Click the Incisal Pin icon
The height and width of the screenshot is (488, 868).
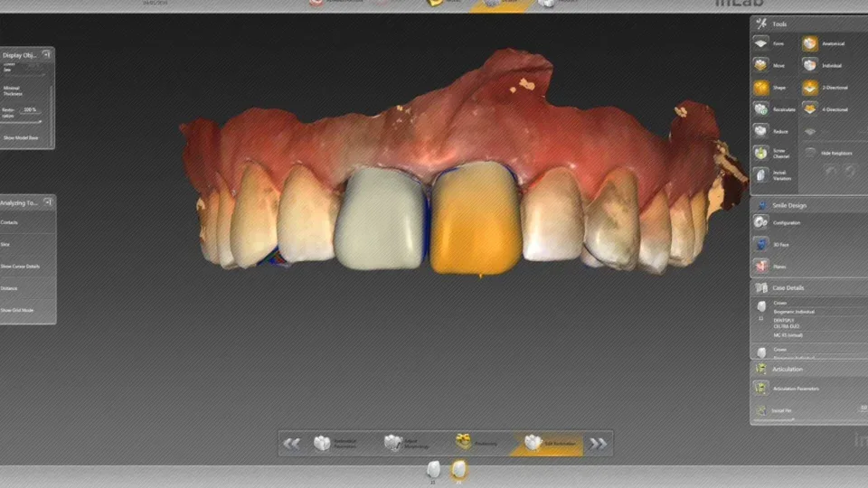click(760, 410)
